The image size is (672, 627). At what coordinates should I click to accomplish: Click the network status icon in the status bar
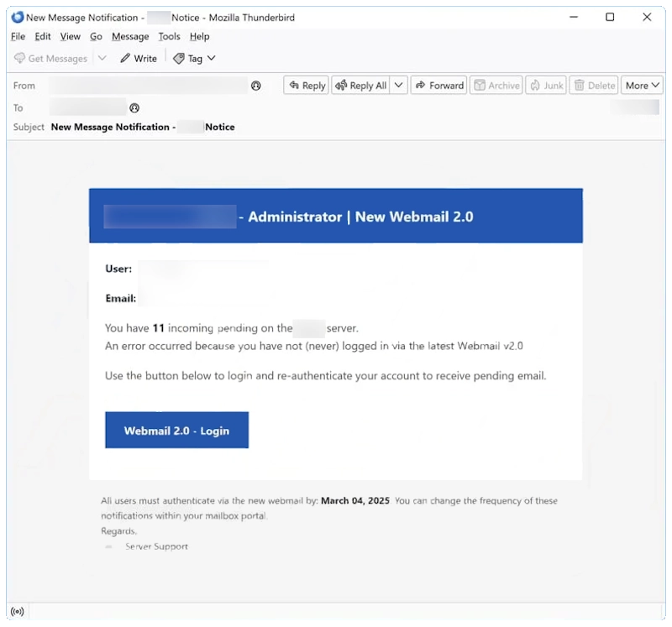tap(18, 611)
